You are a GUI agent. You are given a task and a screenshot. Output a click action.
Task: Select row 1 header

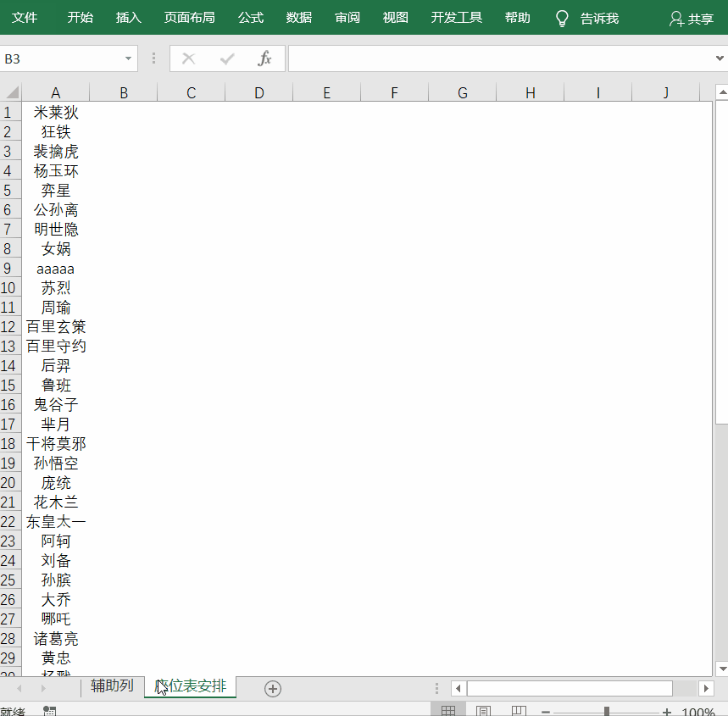pyautogui.click(x=10, y=113)
